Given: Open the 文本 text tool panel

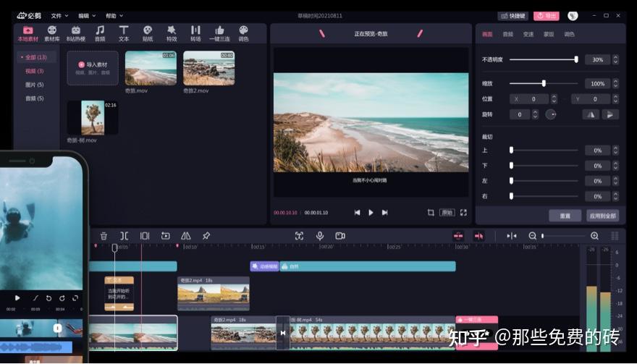Looking at the screenshot, I should pos(124,34).
